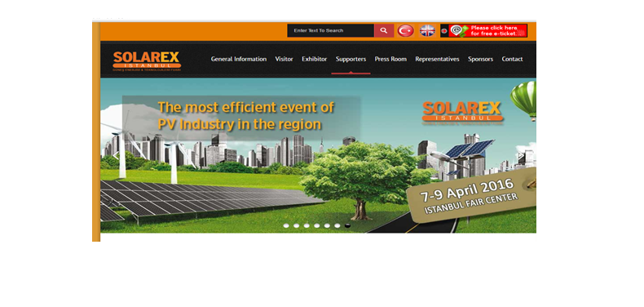Screen dimensions: 644x307
Task: Select the fourth slider dot
Action: [x=316, y=225]
